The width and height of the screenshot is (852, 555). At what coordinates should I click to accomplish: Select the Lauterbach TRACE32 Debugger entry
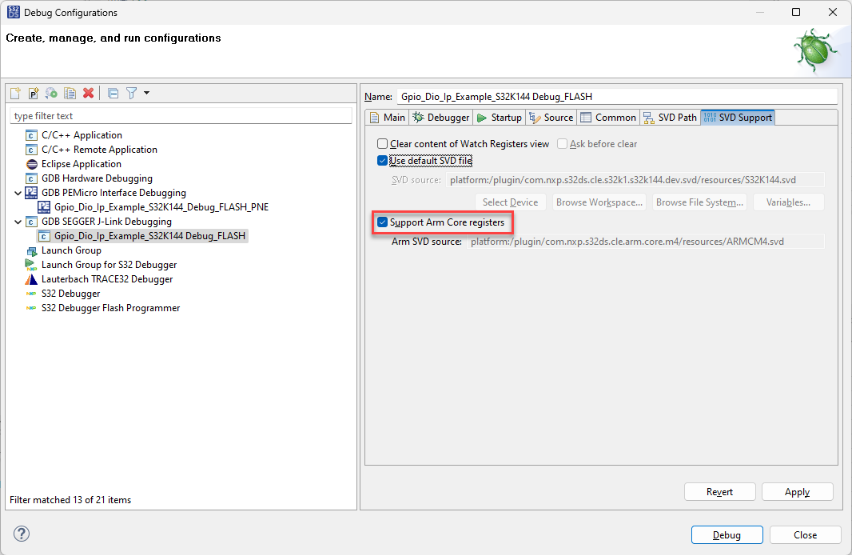coord(107,279)
